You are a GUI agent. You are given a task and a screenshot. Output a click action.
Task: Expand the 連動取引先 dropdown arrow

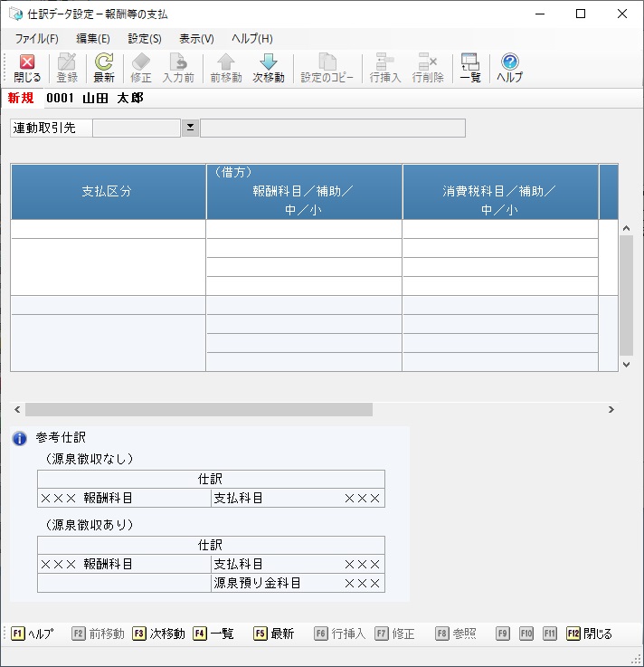coord(190,128)
